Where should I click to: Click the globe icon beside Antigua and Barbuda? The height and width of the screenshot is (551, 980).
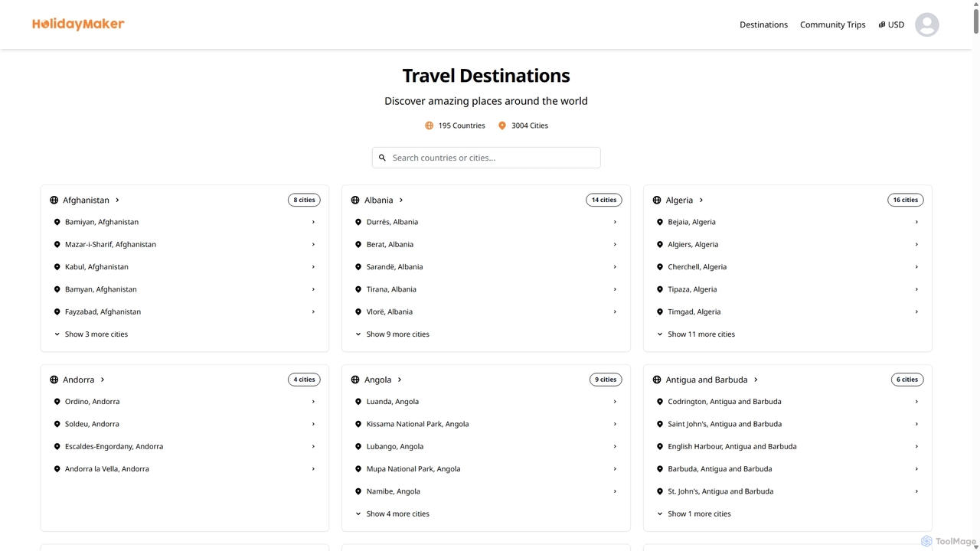point(657,380)
